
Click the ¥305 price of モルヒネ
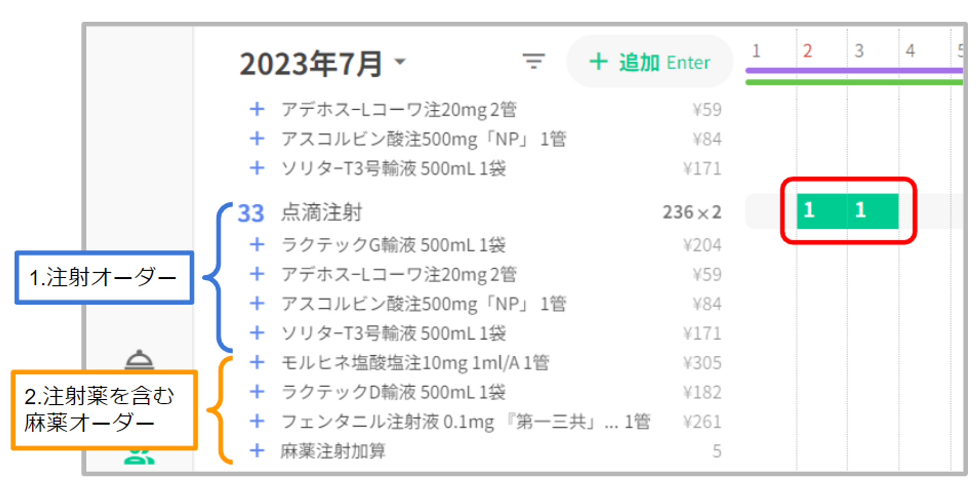click(x=702, y=363)
